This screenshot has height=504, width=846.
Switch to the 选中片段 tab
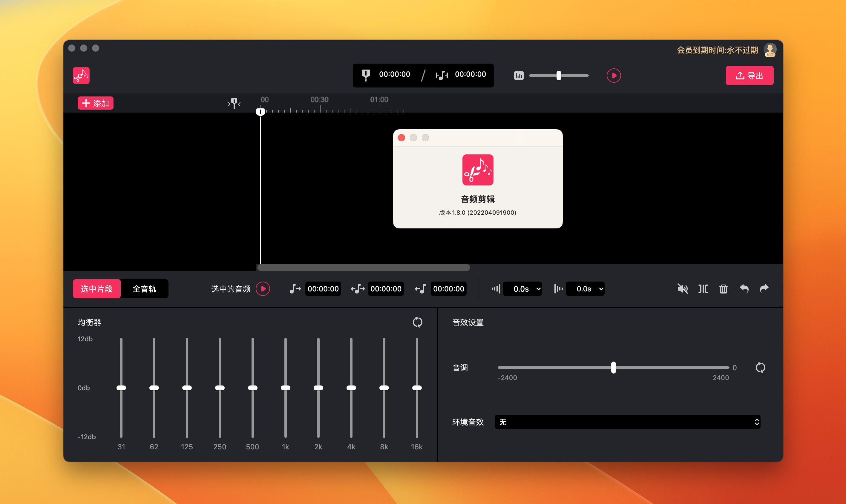[96, 289]
